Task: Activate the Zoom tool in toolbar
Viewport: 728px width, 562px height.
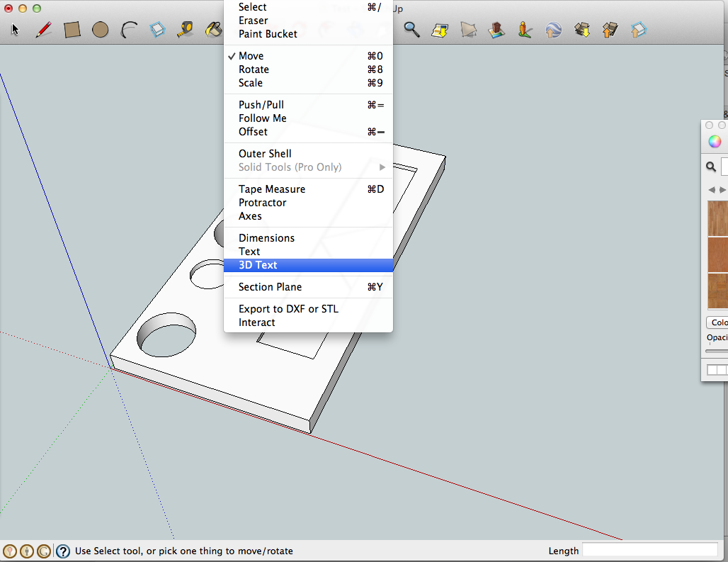Action: point(411,30)
